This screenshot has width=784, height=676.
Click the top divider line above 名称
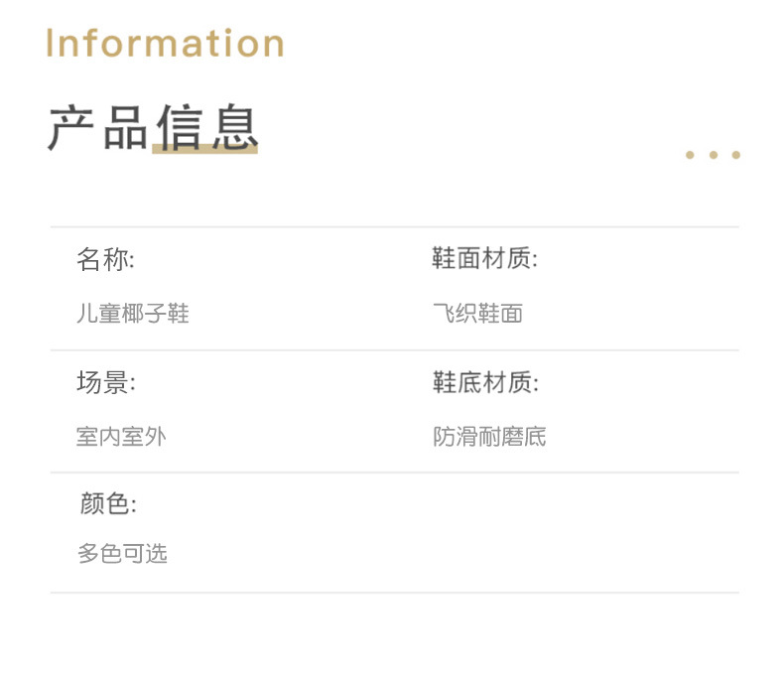pyautogui.click(x=394, y=227)
